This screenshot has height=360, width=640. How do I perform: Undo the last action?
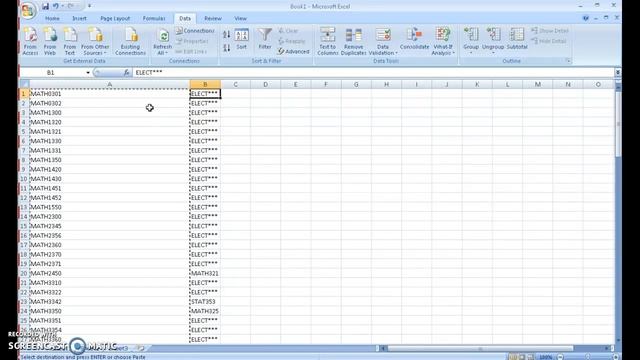point(56,6)
